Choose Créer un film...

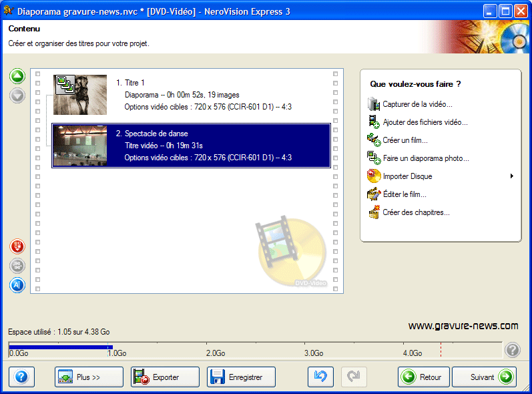[x=405, y=140]
